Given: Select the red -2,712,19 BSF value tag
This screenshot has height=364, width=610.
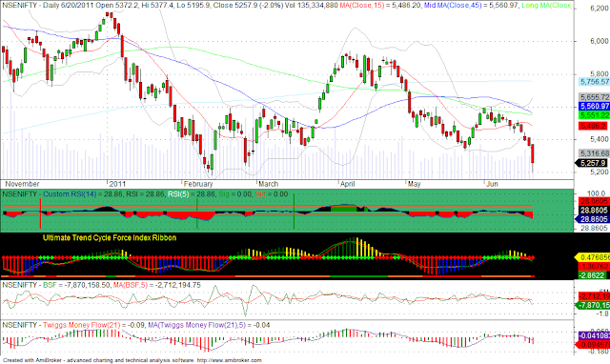Looking at the screenshot, I should 594,296.
